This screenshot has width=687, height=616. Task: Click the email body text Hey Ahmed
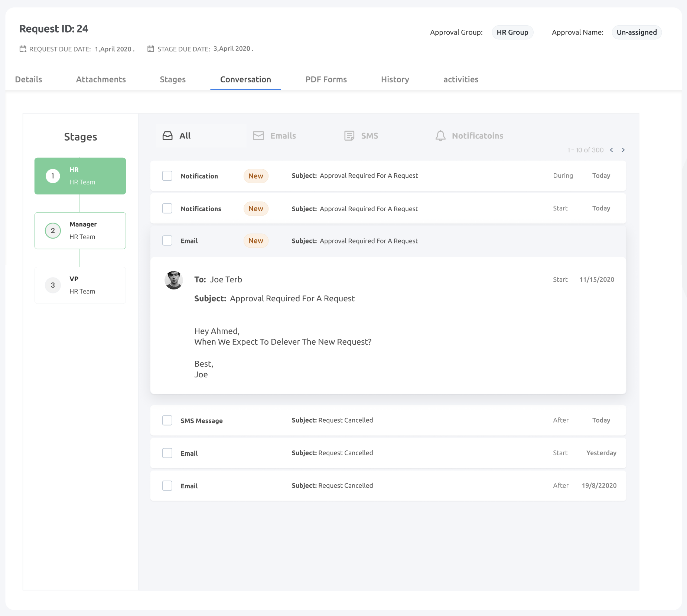217,331
